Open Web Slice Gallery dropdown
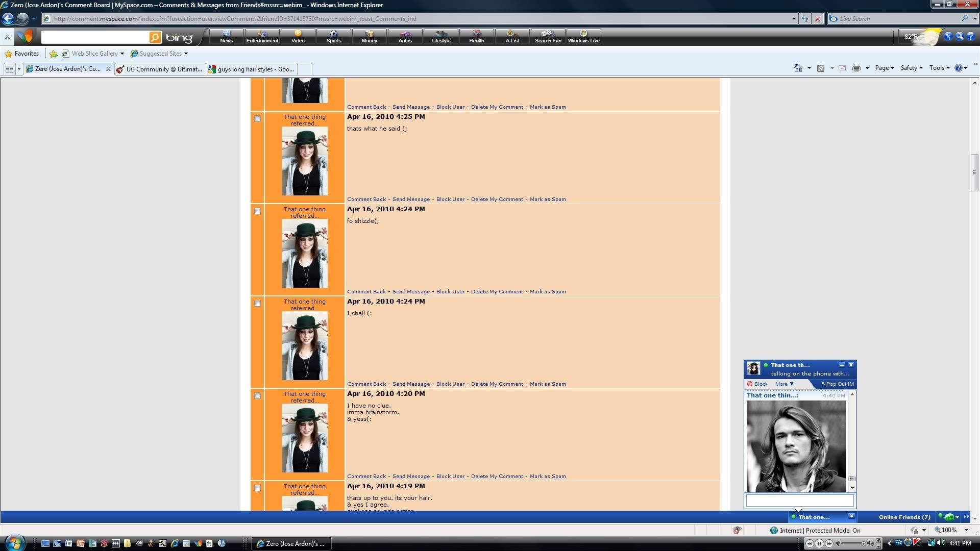Image resolution: width=980 pixels, height=551 pixels. point(122,54)
